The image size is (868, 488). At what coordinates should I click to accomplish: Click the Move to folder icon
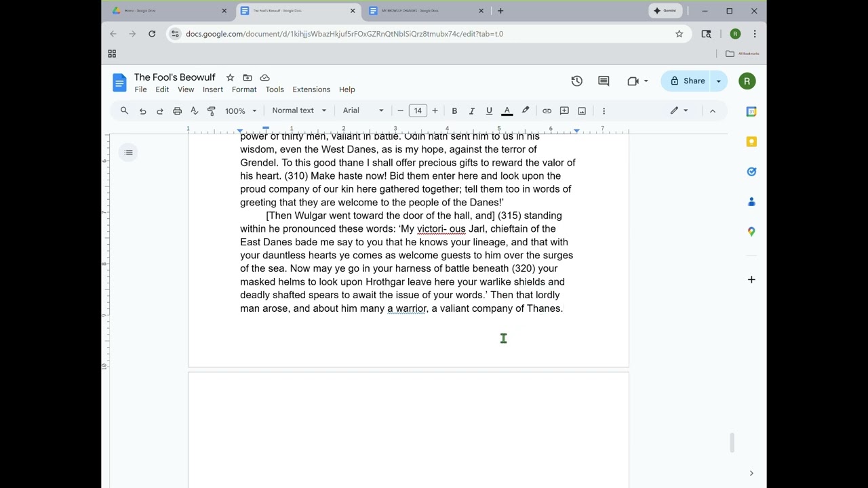point(248,78)
